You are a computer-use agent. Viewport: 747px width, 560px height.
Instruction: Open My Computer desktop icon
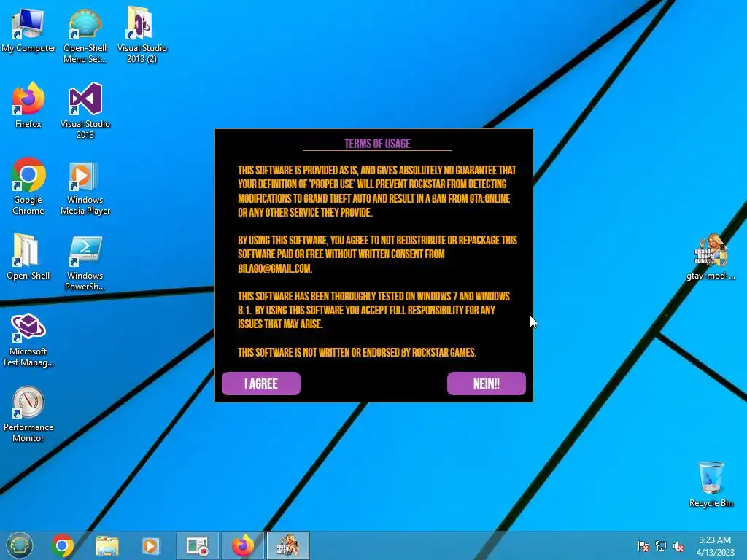tap(28, 31)
